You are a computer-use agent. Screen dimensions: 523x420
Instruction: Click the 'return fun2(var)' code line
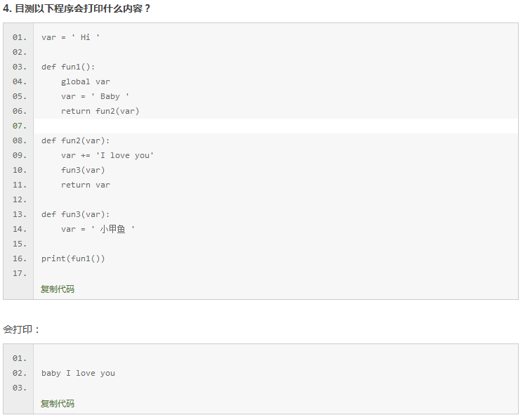pyautogui.click(x=100, y=111)
